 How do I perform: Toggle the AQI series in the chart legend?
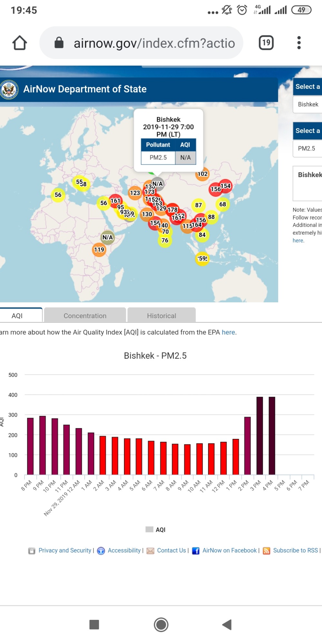coord(156,530)
